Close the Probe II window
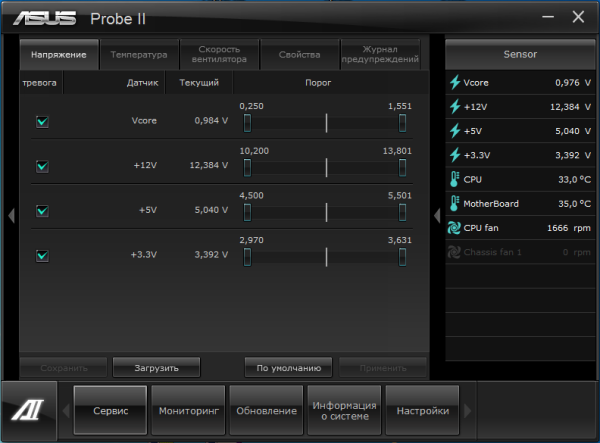The image size is (600, 443). tap(578, 17)
